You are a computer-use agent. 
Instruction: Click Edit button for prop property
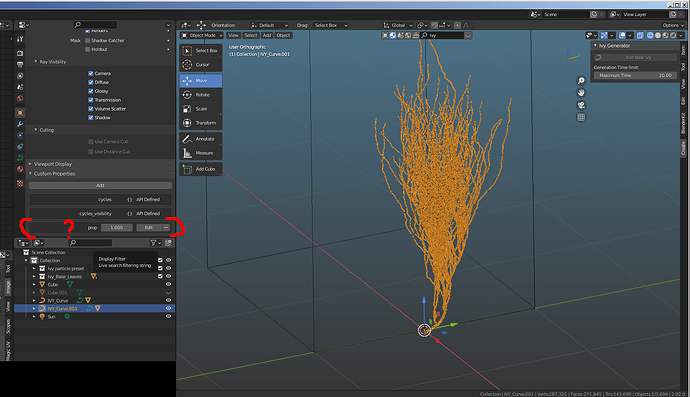click(x=149, y=228)
